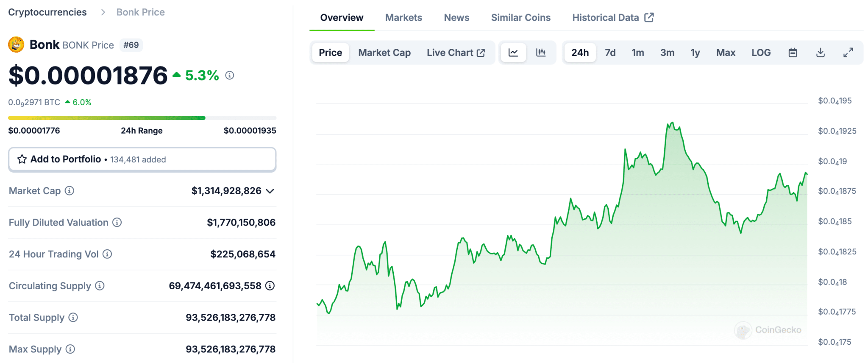Select the Price chart toggle
Viewport: 868px width, 363px height.
point(331,53)
